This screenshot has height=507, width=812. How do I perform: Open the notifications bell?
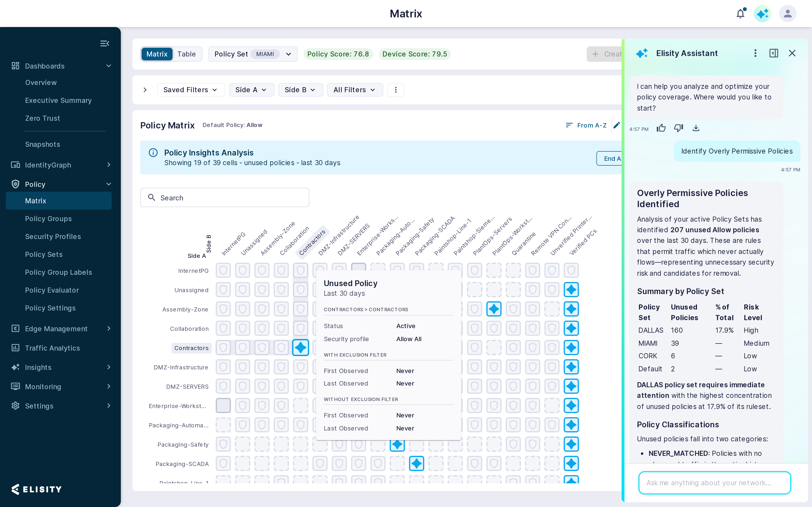pyautogui.click(x=740, y=14)
